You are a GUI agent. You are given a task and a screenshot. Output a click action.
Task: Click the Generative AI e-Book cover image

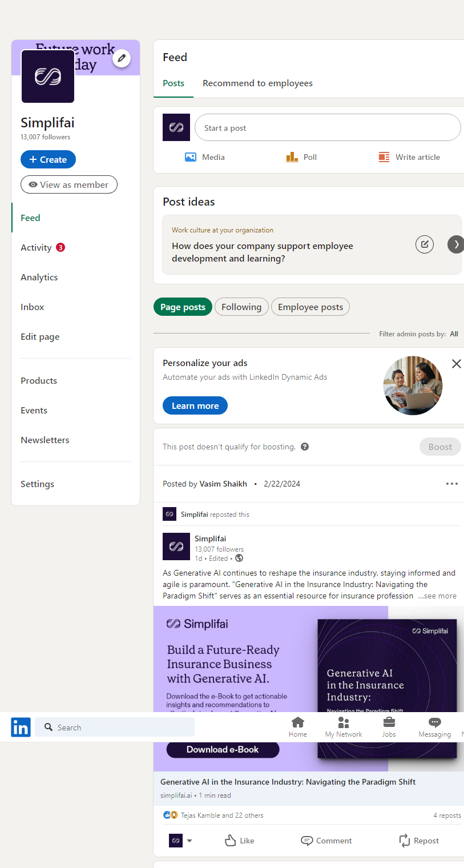click(x=387, y=689)
